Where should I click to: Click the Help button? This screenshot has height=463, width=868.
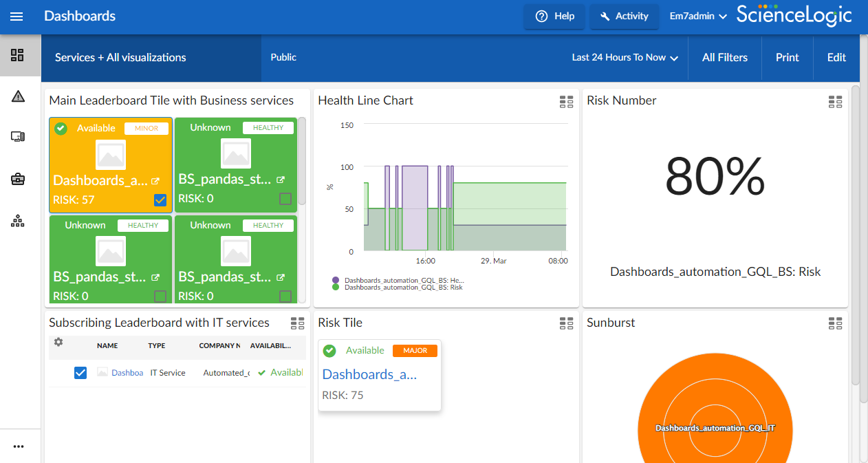554,17
